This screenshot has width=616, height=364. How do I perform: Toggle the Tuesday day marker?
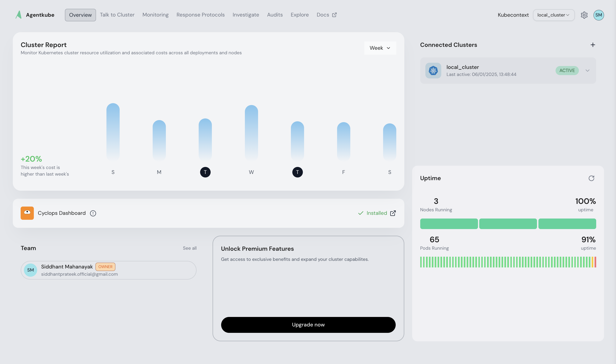[205, 172]
